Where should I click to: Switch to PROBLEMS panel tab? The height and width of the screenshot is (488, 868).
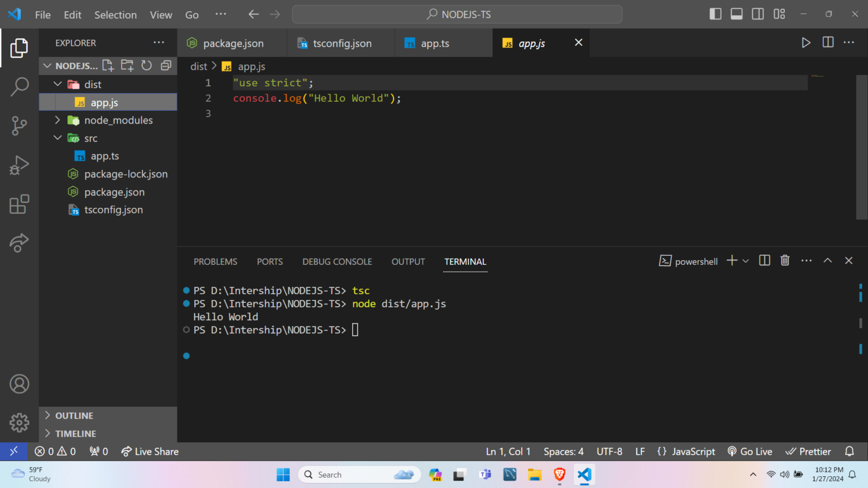tap(215, 262)
